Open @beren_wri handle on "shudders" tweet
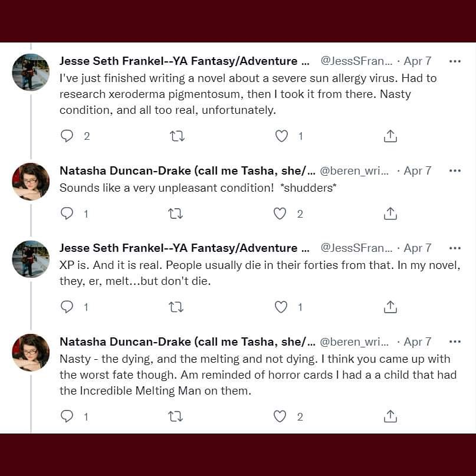This screenshot has width=476, height=476. click(x=354, y=171)
